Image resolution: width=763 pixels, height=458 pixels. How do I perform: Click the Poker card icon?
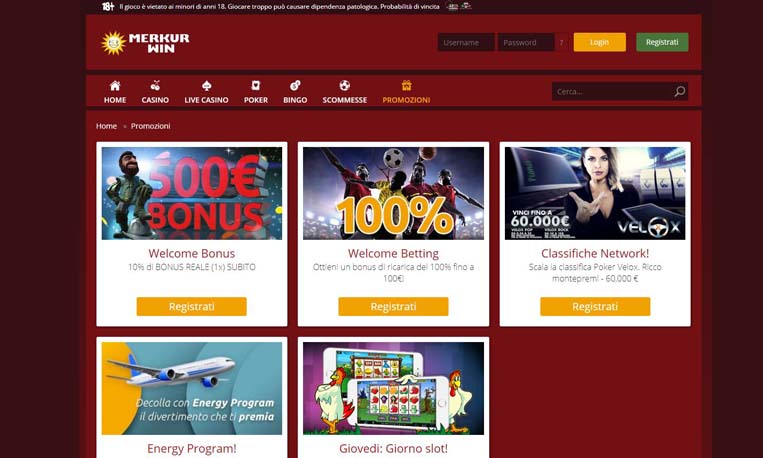pos(255,86)
